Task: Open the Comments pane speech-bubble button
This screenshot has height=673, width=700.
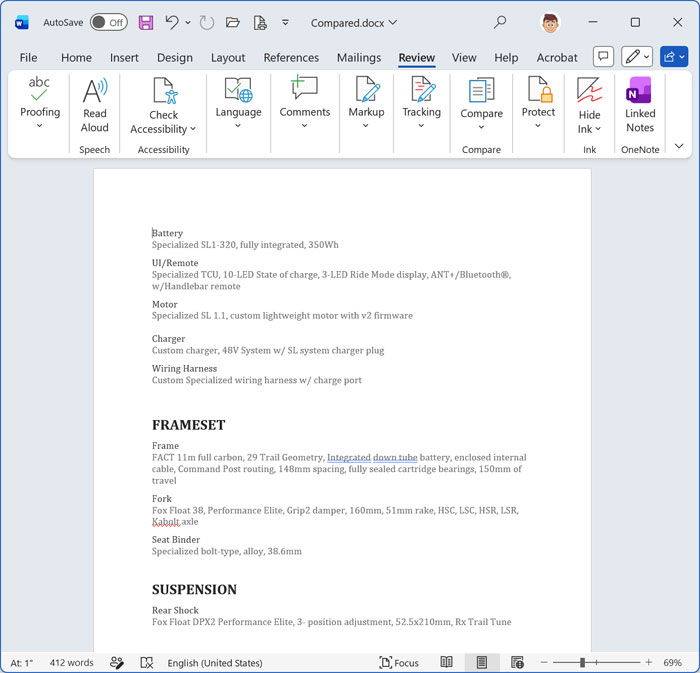Action: [x=603, y=57]
